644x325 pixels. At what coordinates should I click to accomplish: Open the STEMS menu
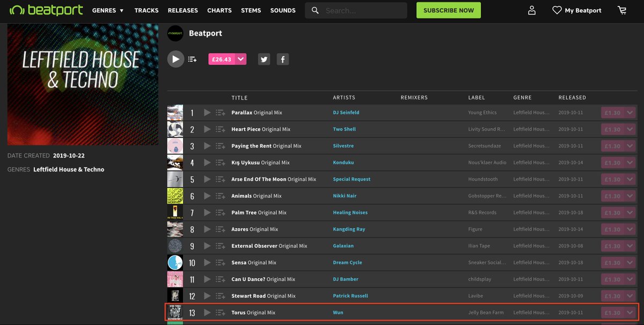coord(251,10)
